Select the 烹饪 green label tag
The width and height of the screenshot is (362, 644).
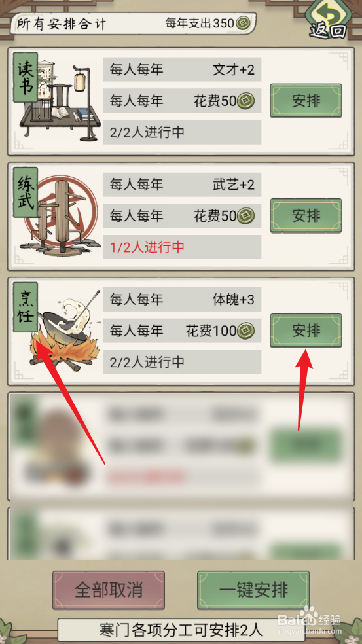click(x=26, y=307)
